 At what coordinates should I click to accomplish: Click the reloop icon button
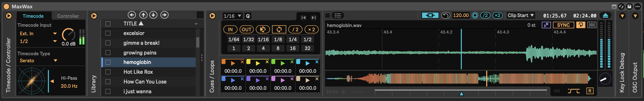tap(263, 29)
